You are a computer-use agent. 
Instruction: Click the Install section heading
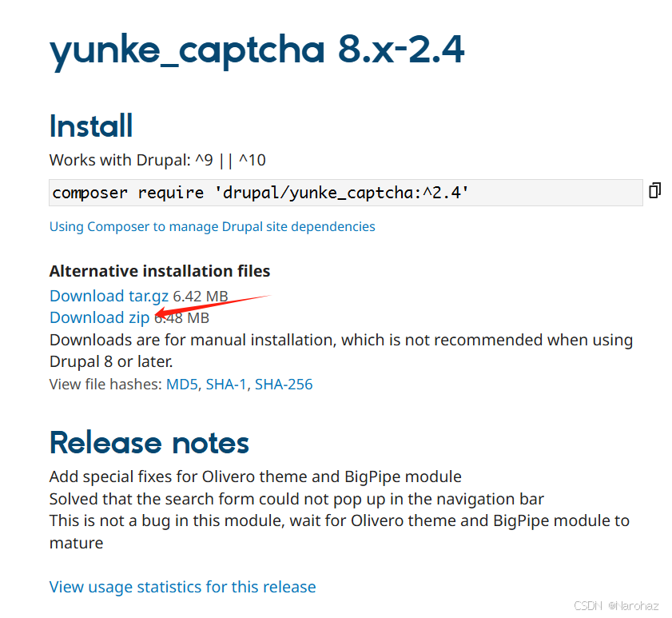[90, 126]
